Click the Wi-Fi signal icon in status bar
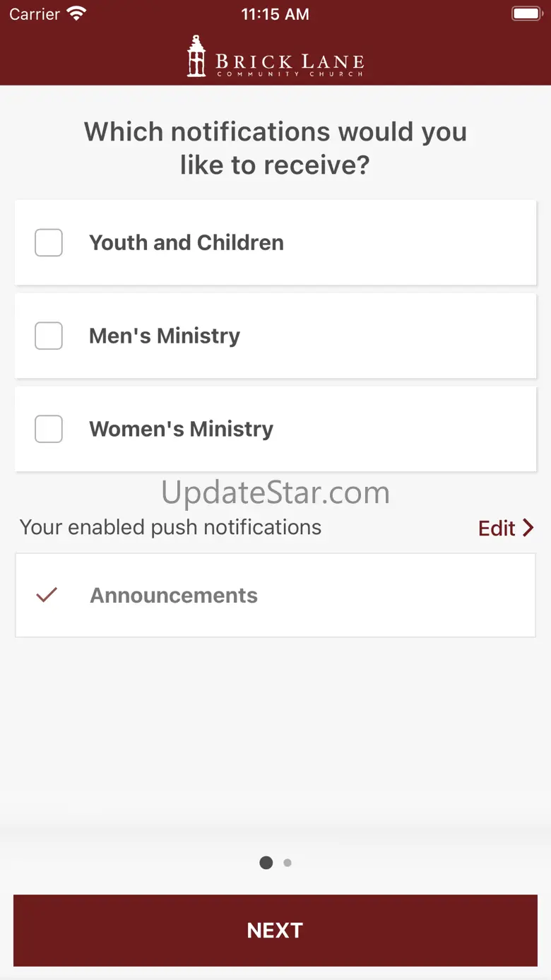This screenshot has height=980, width=551. point(76,14)
